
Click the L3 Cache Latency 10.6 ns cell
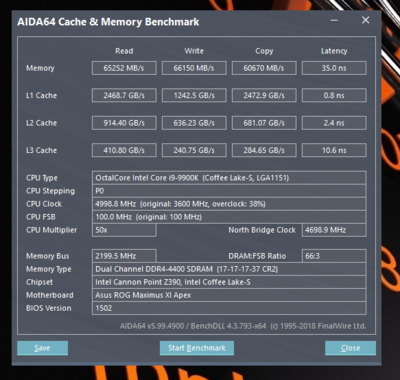click(x=334, y=150)
